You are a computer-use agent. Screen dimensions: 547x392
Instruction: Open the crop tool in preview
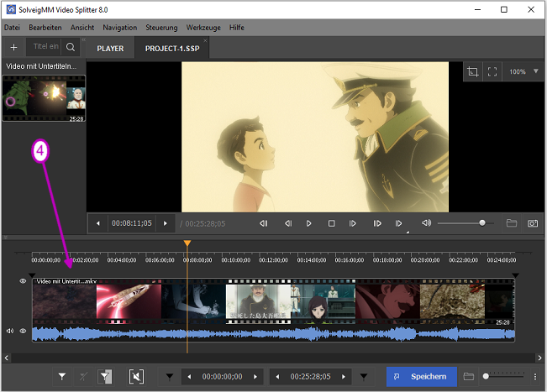pos(473,72)
